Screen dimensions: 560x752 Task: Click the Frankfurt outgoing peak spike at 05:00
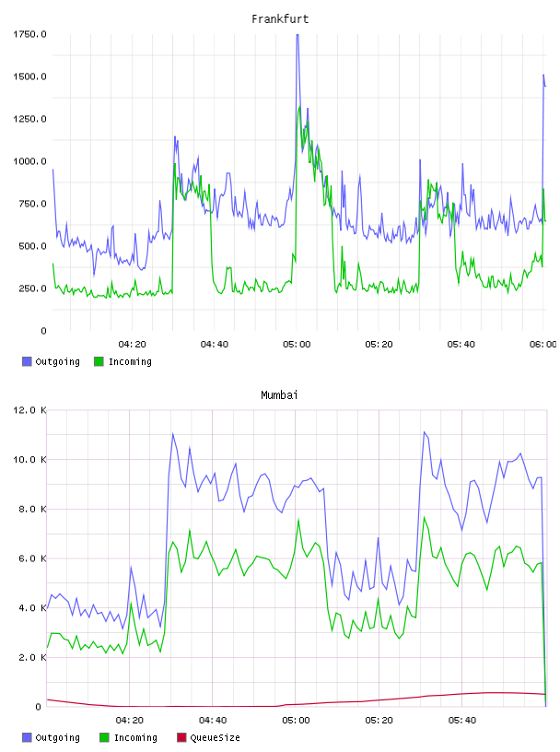point(297,37)
